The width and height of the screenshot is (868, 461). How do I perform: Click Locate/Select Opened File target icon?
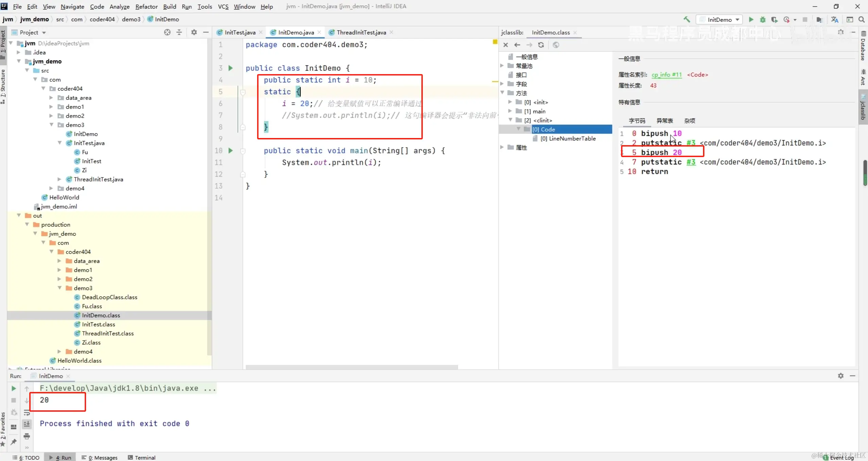(x=167, y=32)
